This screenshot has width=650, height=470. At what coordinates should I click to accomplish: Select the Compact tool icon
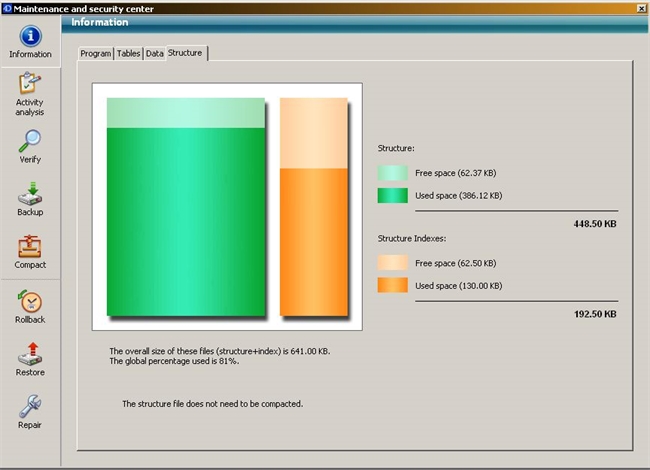click(30, 246)
